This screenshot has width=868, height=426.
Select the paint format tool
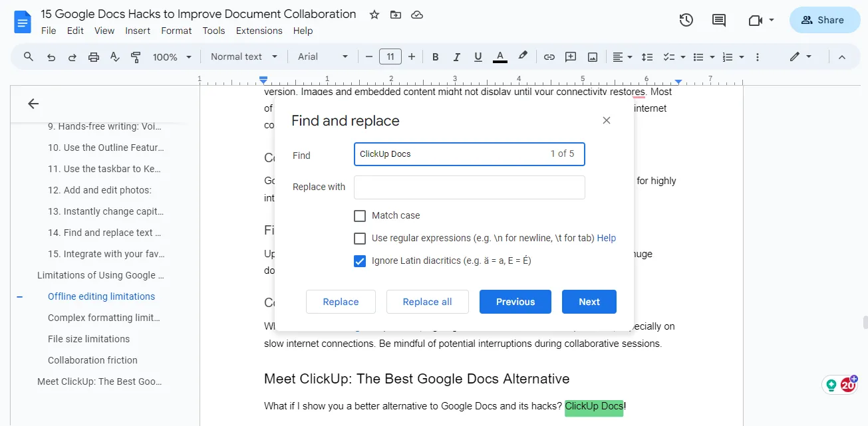[136, 56]
